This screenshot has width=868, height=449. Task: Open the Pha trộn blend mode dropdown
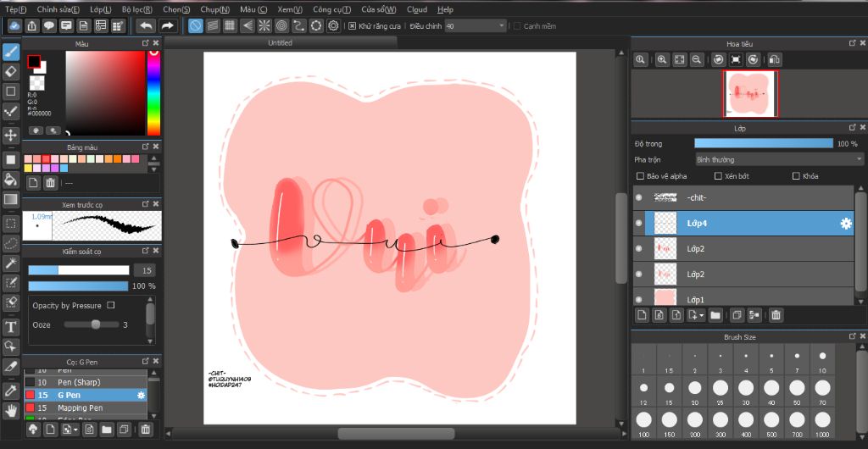[779, 160]
